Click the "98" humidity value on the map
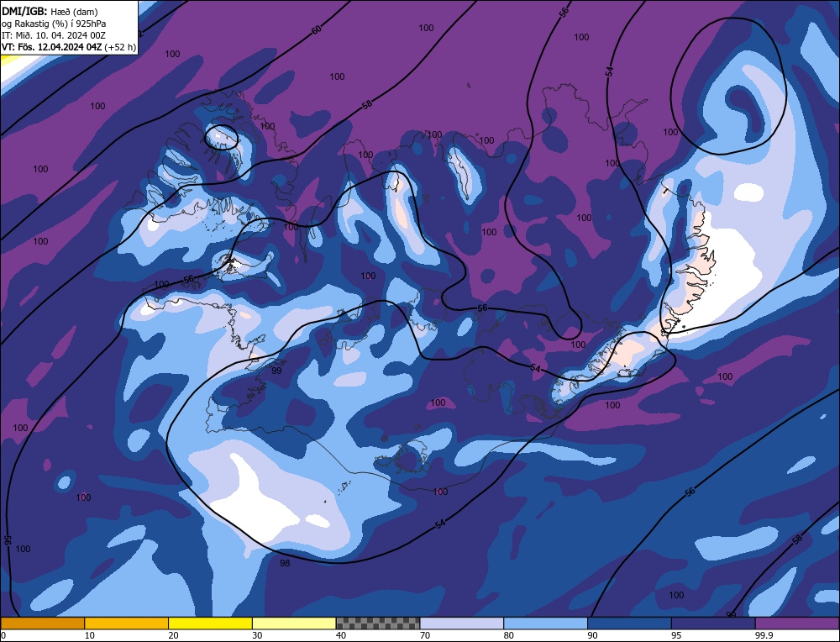Viewport: 840px width, 642px height. pyautogui.click(x=285, y=563)
